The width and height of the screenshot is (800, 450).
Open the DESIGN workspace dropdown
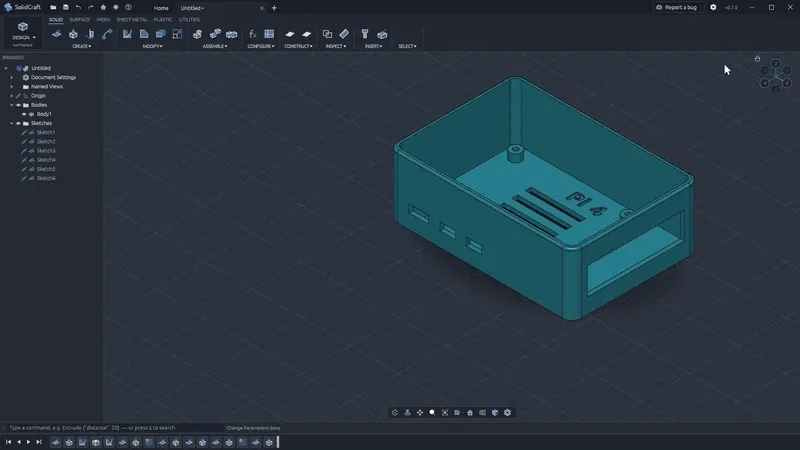pyautogui.click(x=23, y=32)
